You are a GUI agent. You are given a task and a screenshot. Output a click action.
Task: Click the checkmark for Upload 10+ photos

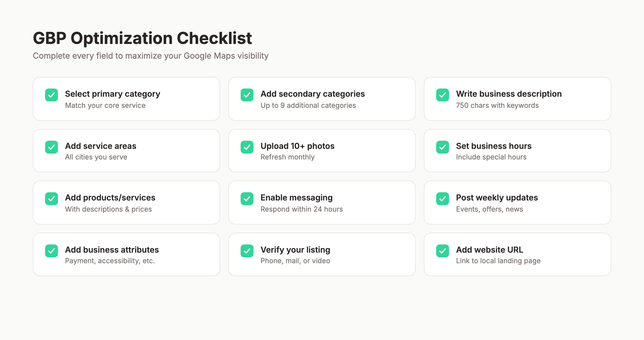(247, 147)
